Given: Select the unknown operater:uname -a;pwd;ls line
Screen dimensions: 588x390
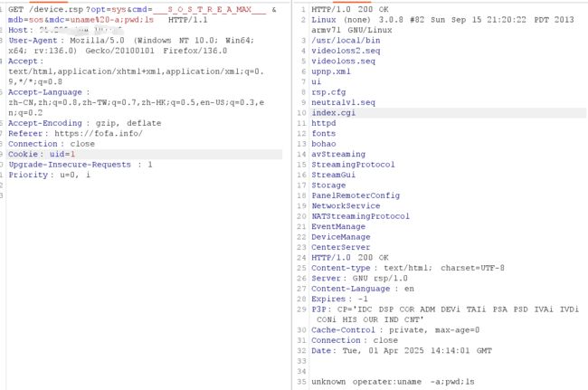Looking at the screenshot, I should 393,382.
